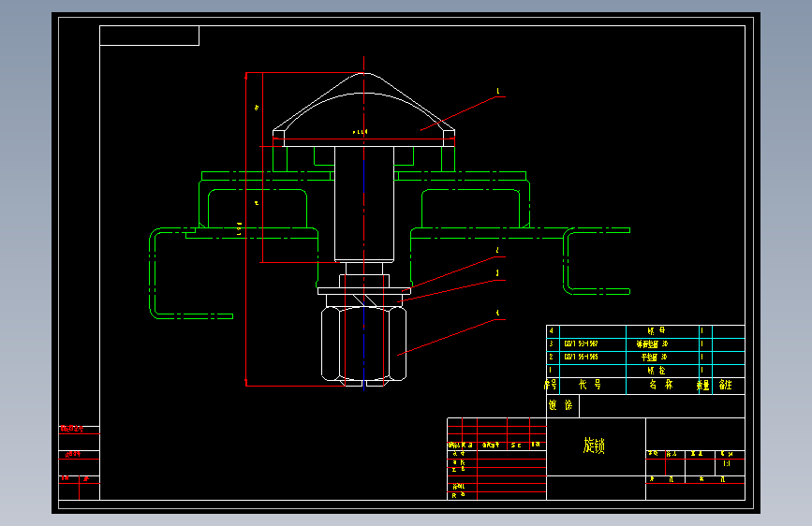The image size is (812, 526).
Task: Select the scale value 1:1 in title block
Action: (x=727, y=464)
